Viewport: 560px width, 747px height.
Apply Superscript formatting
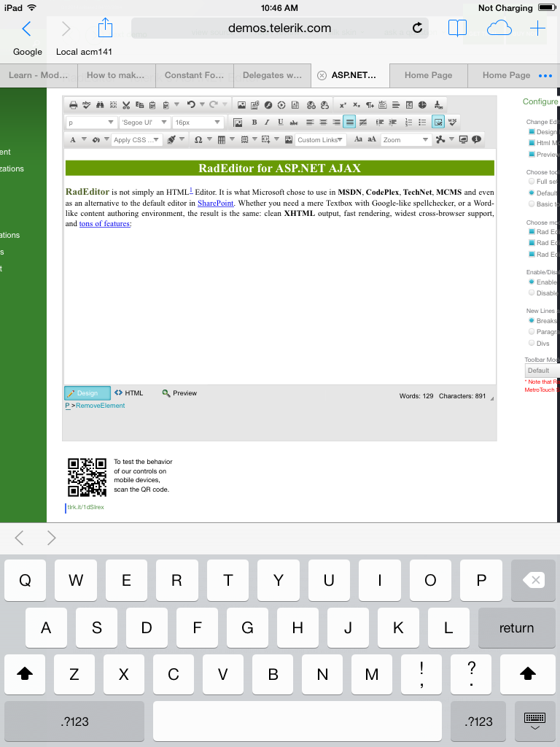[343, 105]
